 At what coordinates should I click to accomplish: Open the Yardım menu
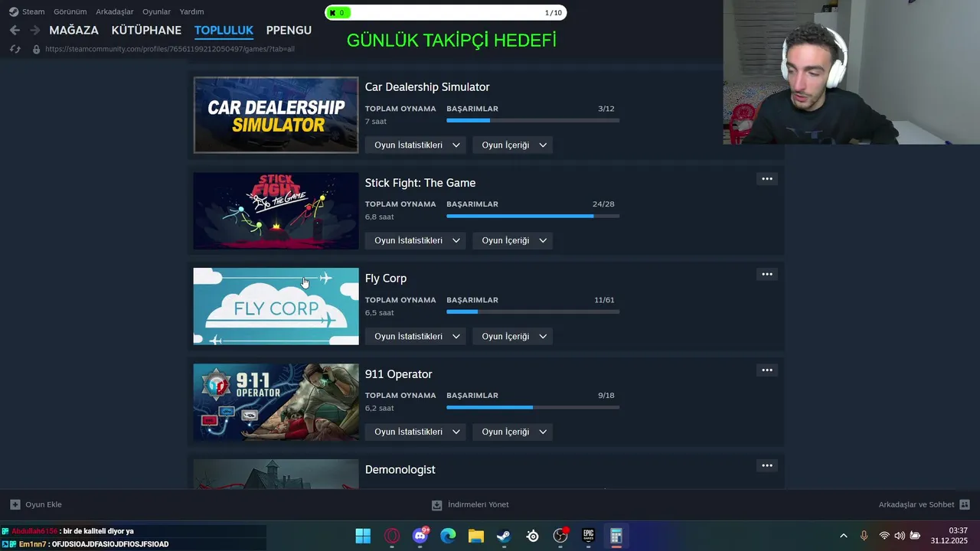pos(191,11)
